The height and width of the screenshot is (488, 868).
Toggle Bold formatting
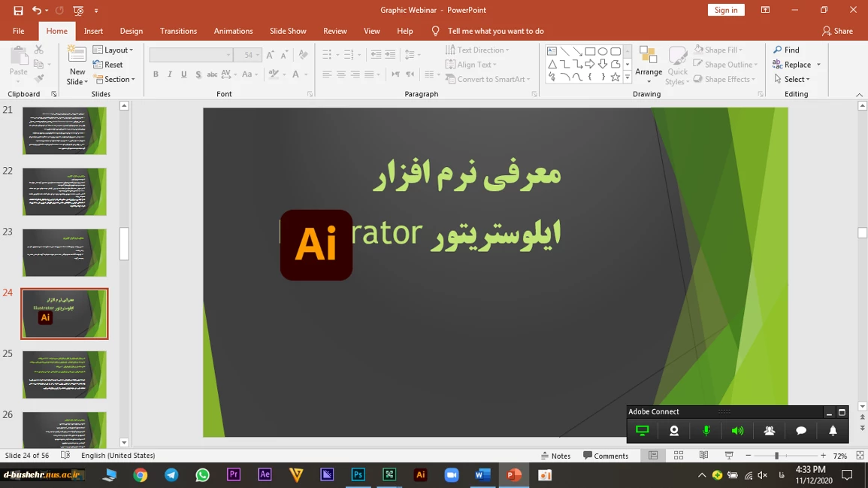point(156,74)
